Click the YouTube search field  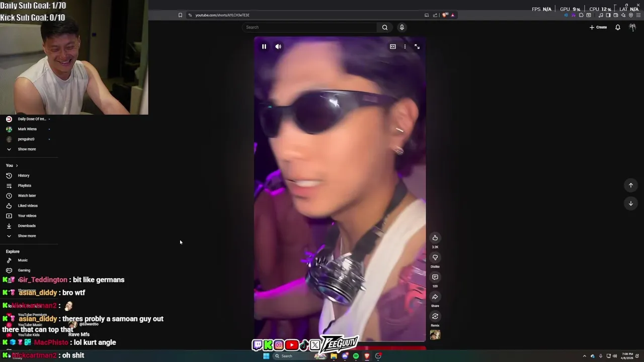coord(309,27)
